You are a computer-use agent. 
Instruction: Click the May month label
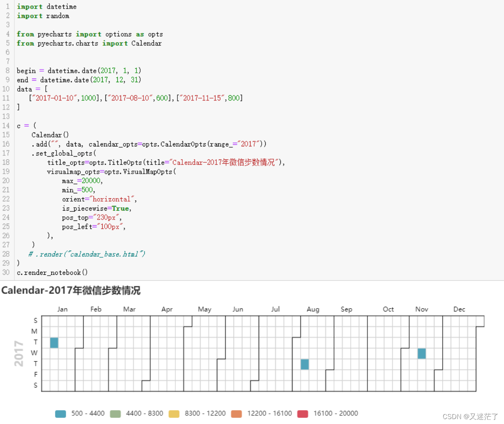(x=204, y=309)
